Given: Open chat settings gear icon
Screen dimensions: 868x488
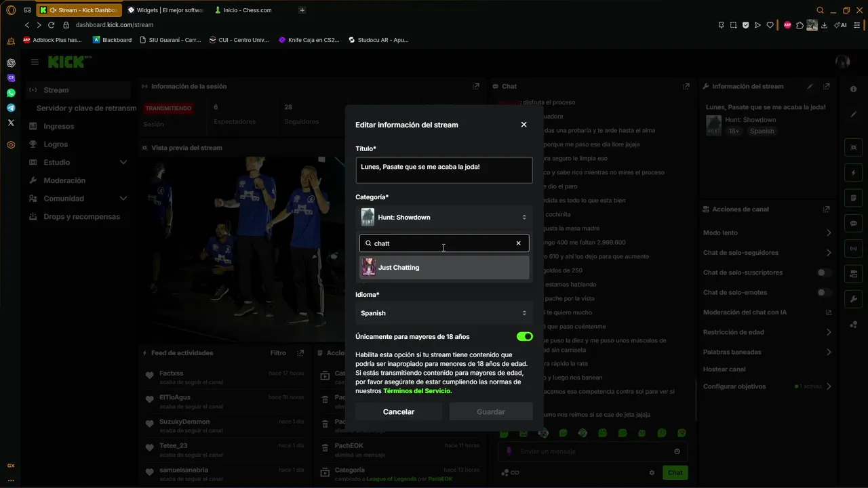Looking at the screenshot, I should pyautogui.click(x=652, y=472).
